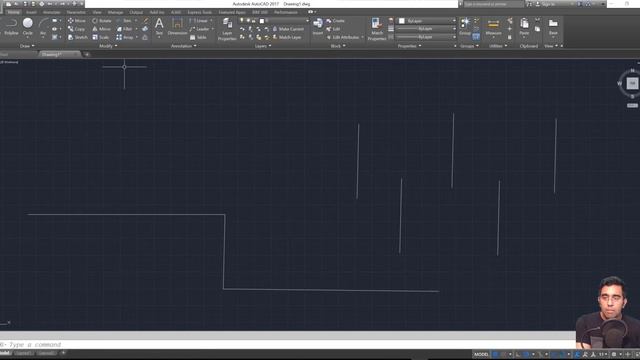The height and width of the screenshot is (360, 640).
Task: Add a new layout tab at bottom
Action: (63, 353)
